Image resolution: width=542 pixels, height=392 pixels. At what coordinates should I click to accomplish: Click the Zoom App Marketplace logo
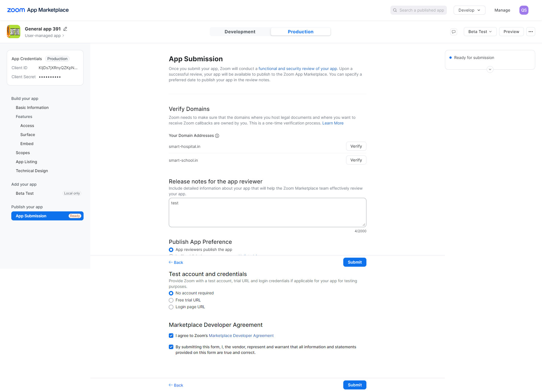(x=38, y=10)
